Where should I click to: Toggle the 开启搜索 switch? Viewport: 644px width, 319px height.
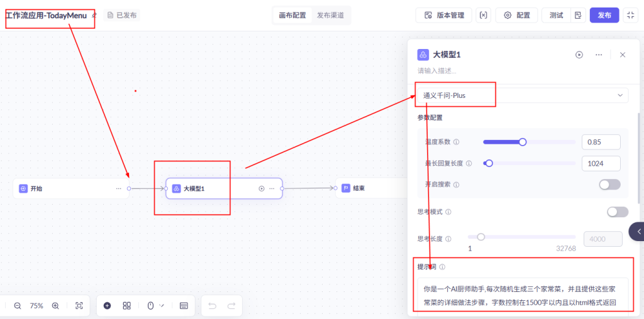(x=609, y=185)
